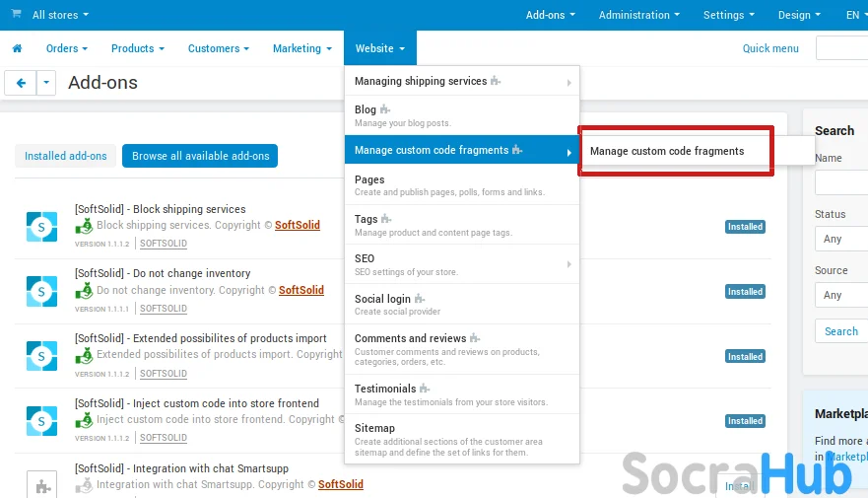This screenshot has height=498, width=868.
Task: Click Installed badge for Inject custom code
Action: pos(745,421)
